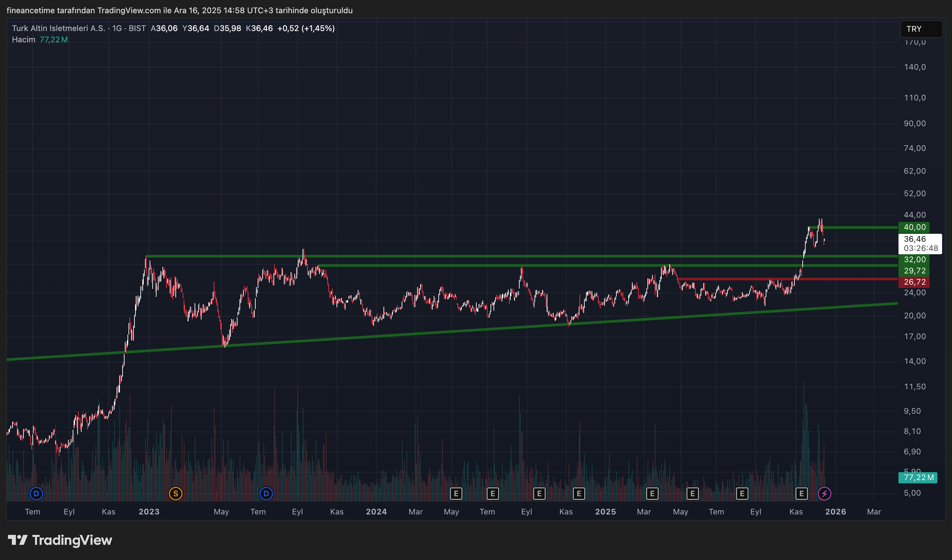Image resolution: width=952 pixels, height=560 pixels.
Task: Click the 77,22 M volume axis label
Action: pos(918,477)
